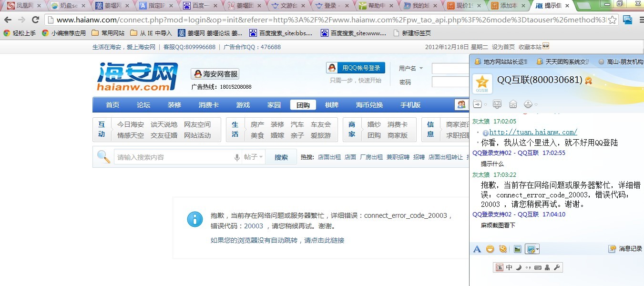Go to 论坛 in the navigation bar
Screen dimensions: 644x286
[143, 105]
